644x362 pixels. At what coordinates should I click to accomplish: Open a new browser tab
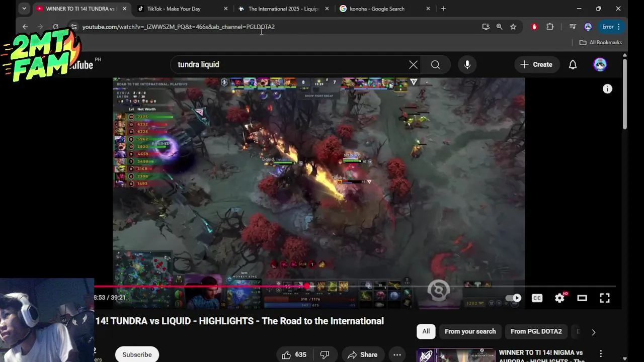[443, 9]
